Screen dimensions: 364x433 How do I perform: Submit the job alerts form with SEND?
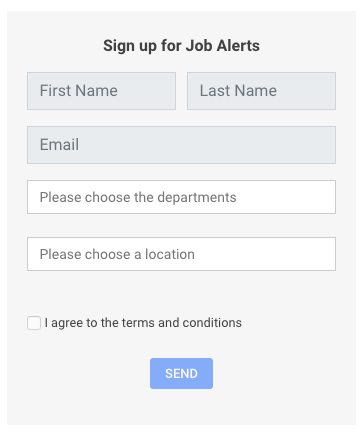point(181,373)
